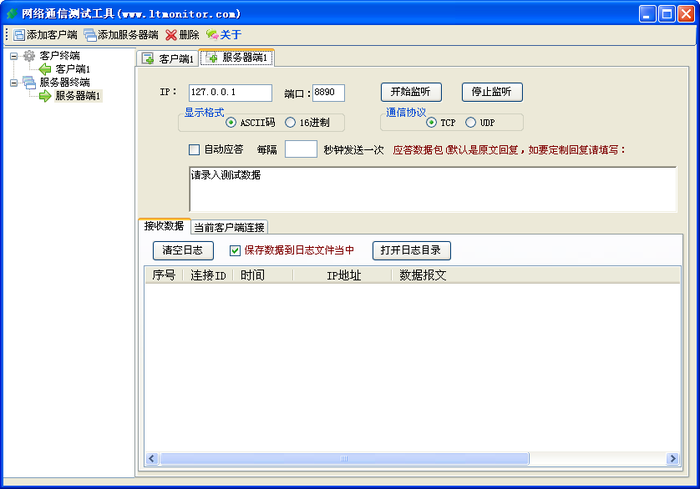This screenshot has height=489, width=700.
Task: Open the 接收数据 tab
Action: pos(164,226)
